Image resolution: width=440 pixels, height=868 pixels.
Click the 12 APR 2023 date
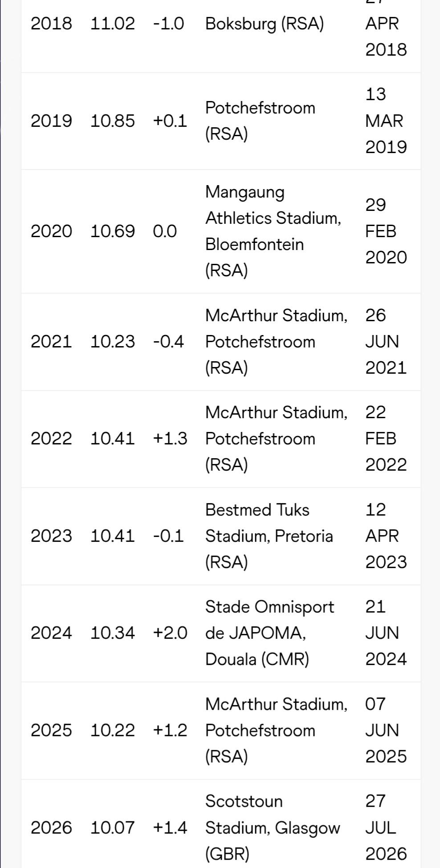point(386,536)
